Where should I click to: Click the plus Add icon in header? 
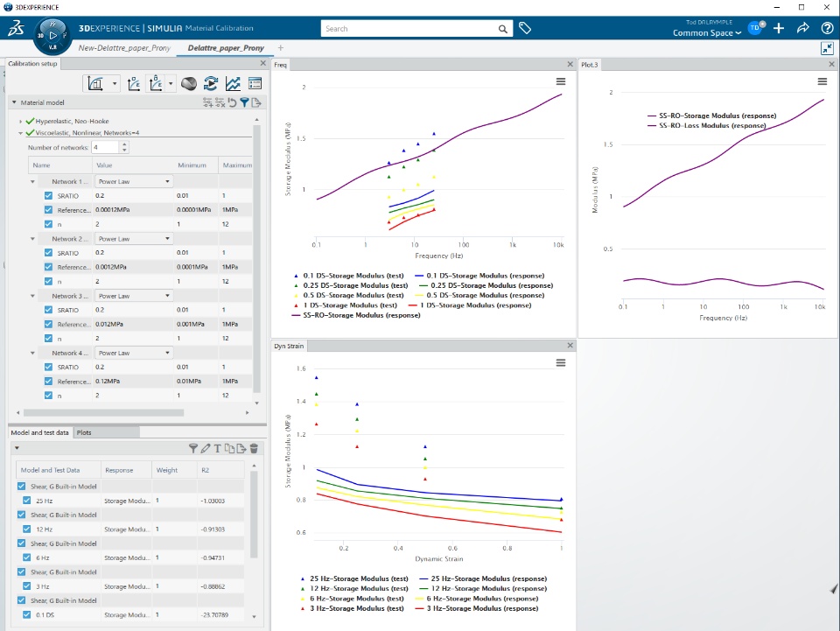click(x=779, y=28)
